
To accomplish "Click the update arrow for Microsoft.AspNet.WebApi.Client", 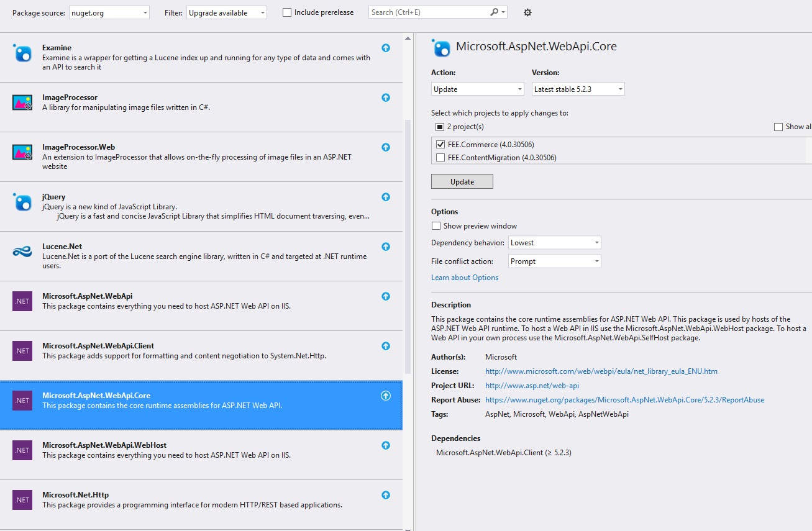I will [386, 346].
